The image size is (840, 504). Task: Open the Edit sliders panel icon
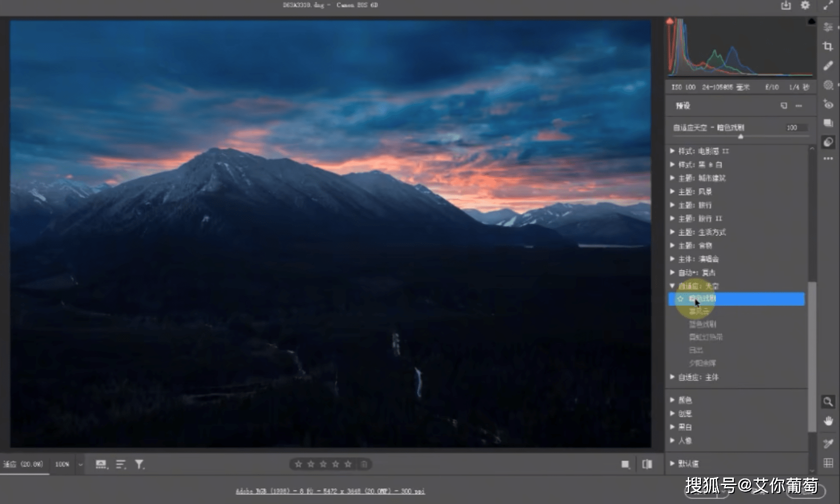point(828,27)
